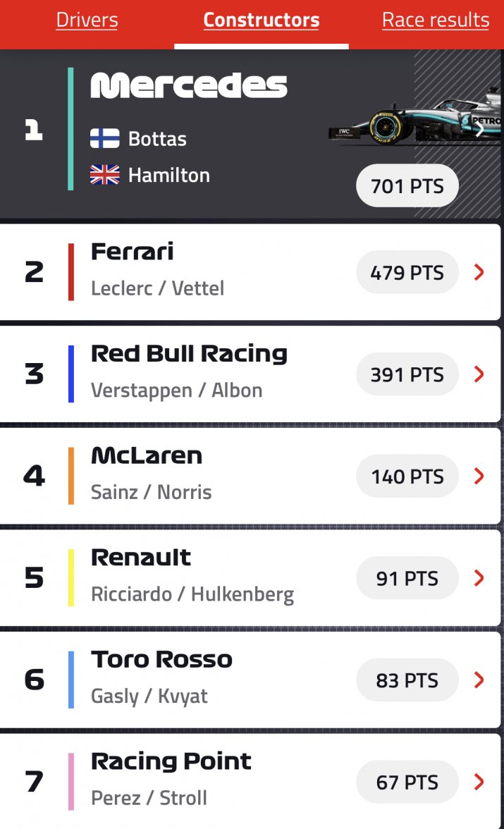Click the Finland flag next to Bottas
Viewport: 504px width, 829px height.
104,138
